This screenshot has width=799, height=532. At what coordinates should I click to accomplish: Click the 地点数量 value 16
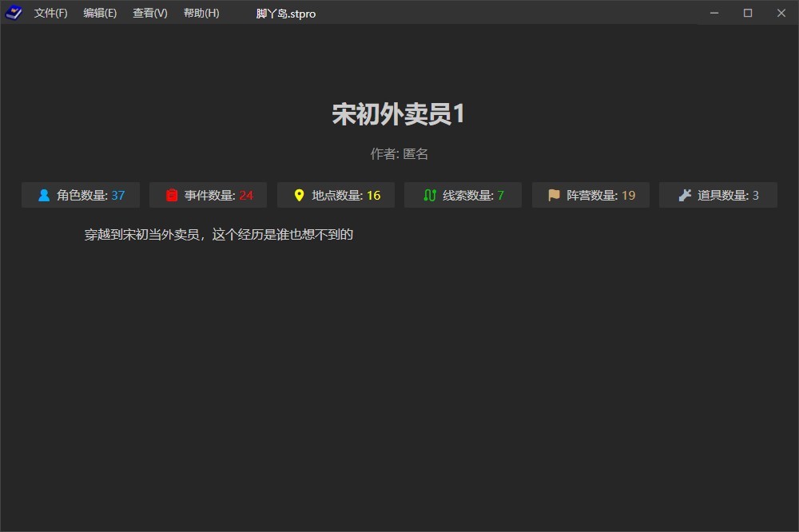click(x=373, y=195)
